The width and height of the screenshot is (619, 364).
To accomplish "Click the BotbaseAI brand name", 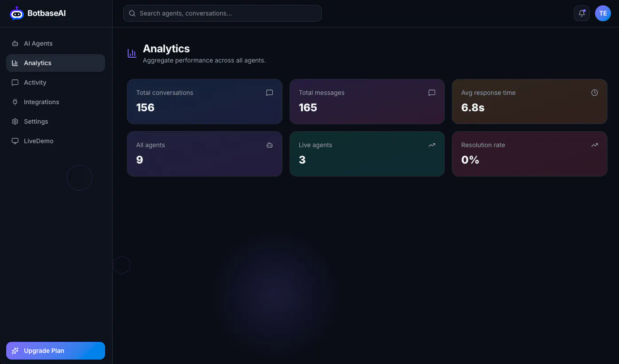I will pos(47,13).
